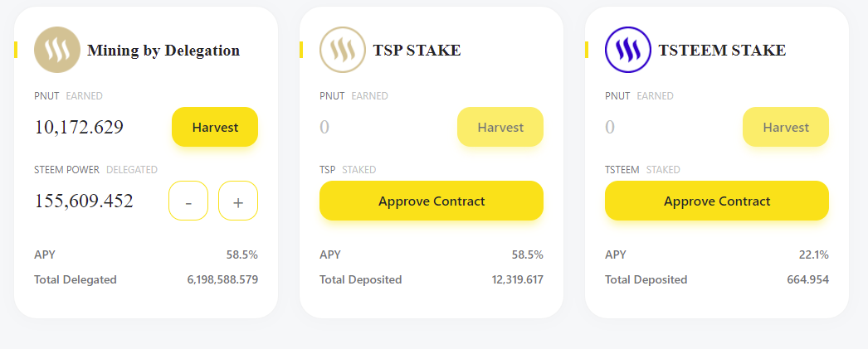Harvest earned PNUT from Mining by Delegation
The height and width of the screenshot is (349, 868).
tap(215, 127)
